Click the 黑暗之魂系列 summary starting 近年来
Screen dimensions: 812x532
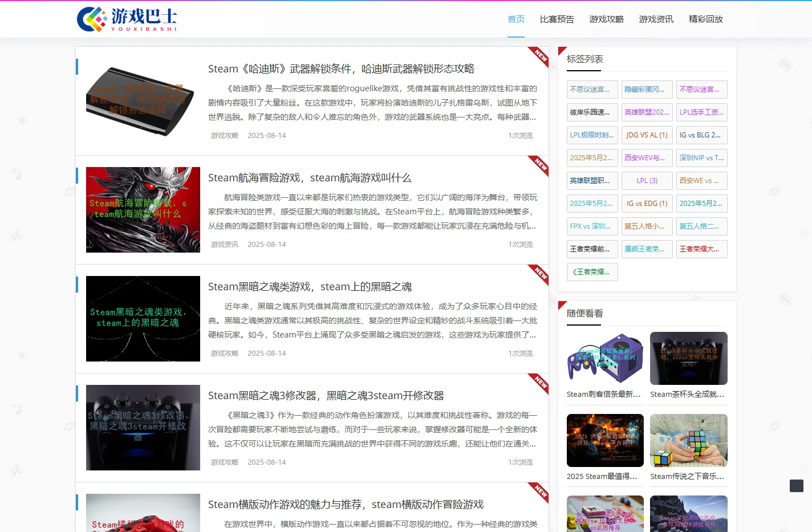pyautogui.click(x=373, y=321)
